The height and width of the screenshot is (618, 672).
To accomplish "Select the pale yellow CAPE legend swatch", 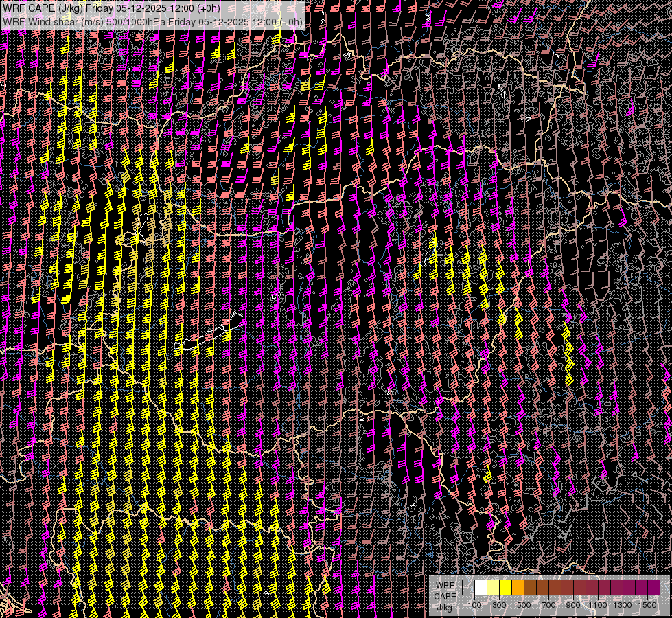I will tap(493, 588).
